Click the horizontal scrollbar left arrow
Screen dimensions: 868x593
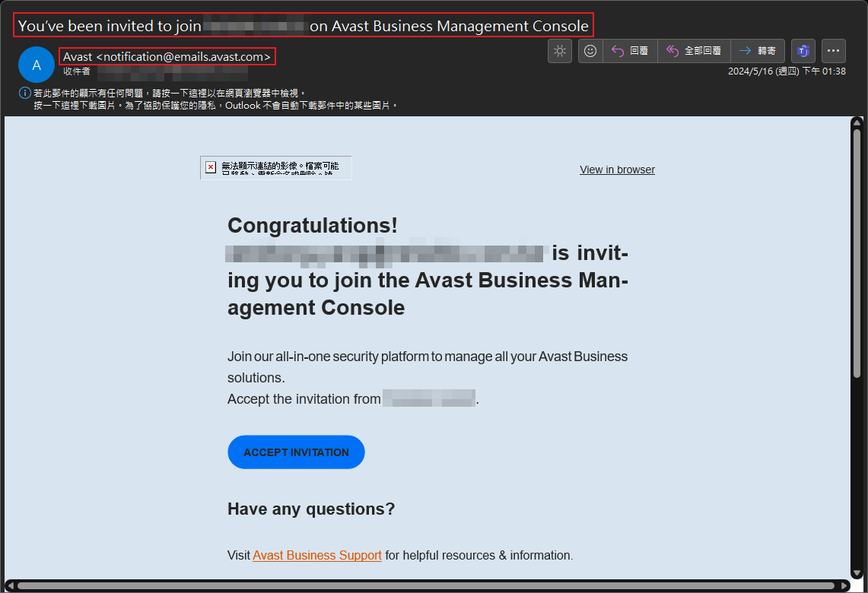click(10, 586)
